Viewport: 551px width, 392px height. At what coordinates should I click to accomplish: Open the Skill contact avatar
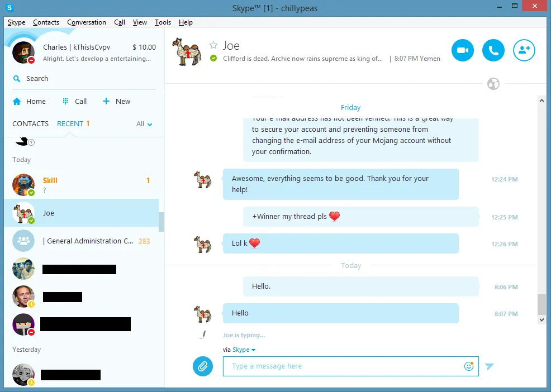23,185
